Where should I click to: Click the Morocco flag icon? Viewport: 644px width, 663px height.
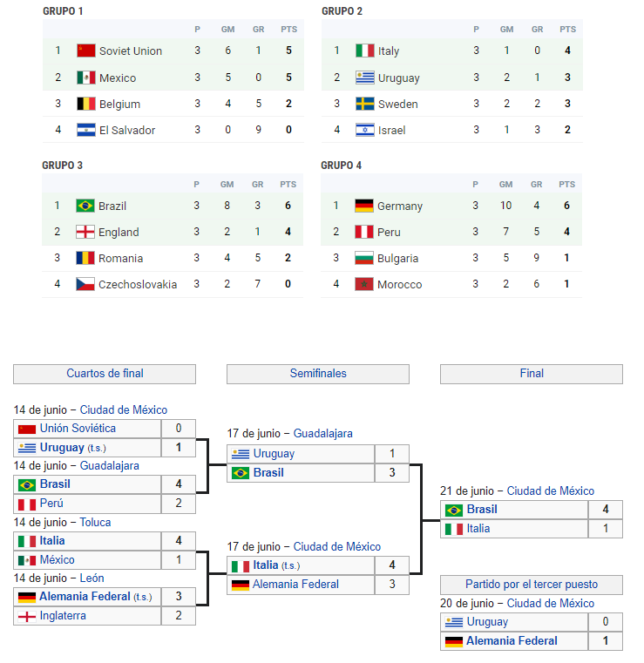(364, 284)
